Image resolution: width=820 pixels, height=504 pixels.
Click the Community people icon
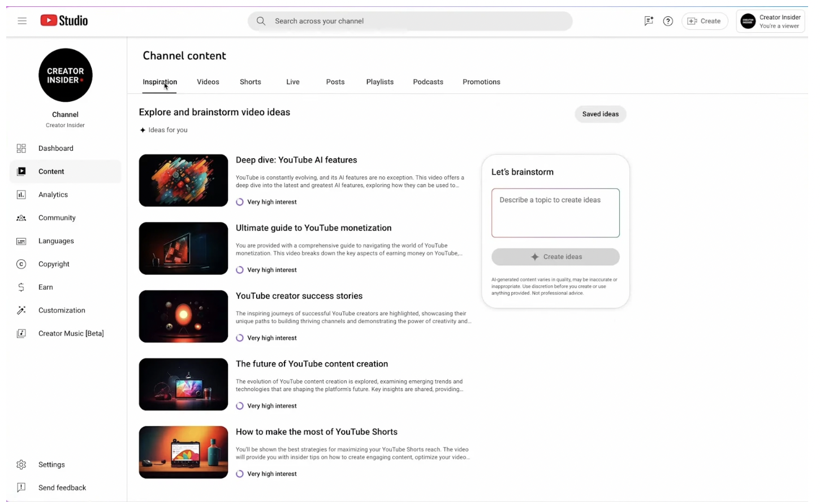21,218
